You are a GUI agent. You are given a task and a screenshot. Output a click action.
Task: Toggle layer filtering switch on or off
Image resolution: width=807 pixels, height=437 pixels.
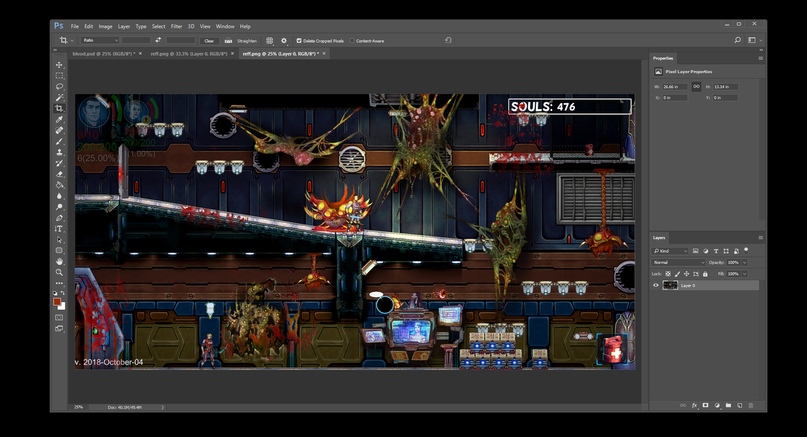(x=746, y=250)
